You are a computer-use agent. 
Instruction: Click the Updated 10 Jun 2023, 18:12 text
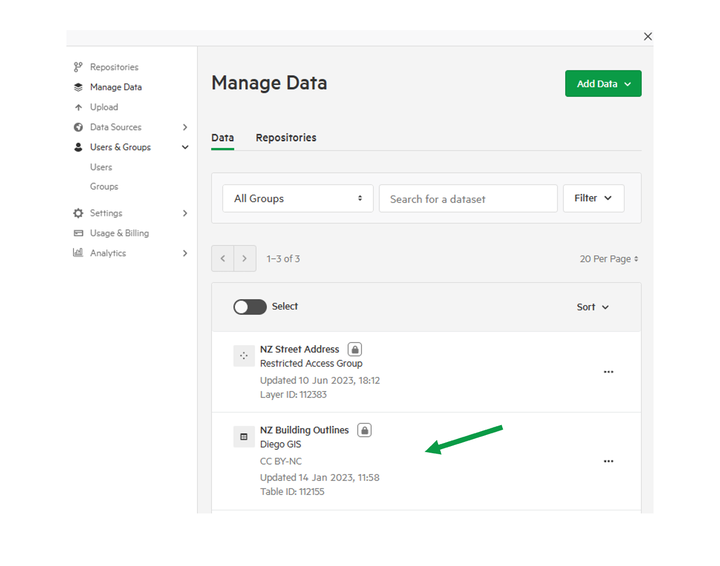point(320,381)
